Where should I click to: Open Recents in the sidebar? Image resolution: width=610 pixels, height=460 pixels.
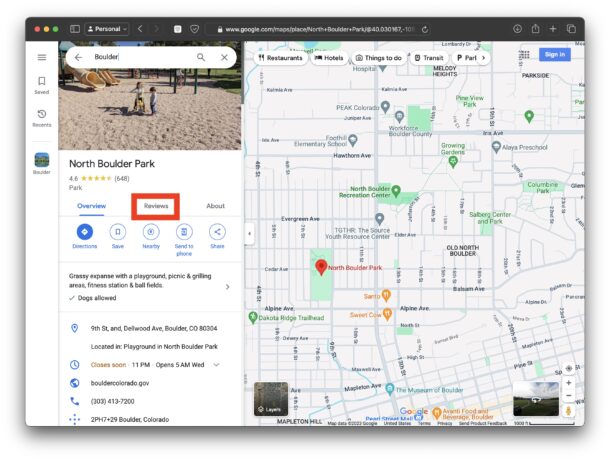(42, 118)
